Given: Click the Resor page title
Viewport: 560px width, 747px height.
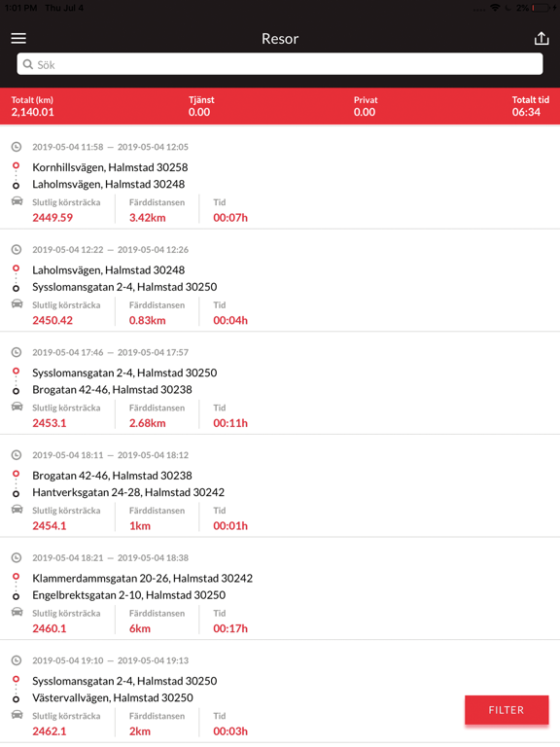Looking at the screenshot, I should 280,39.
